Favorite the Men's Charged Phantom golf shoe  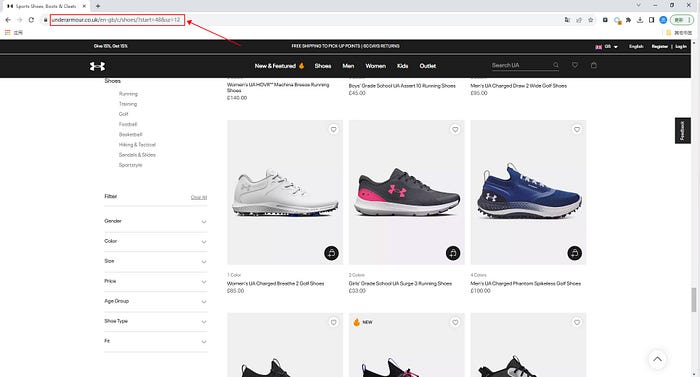point(577,130)
